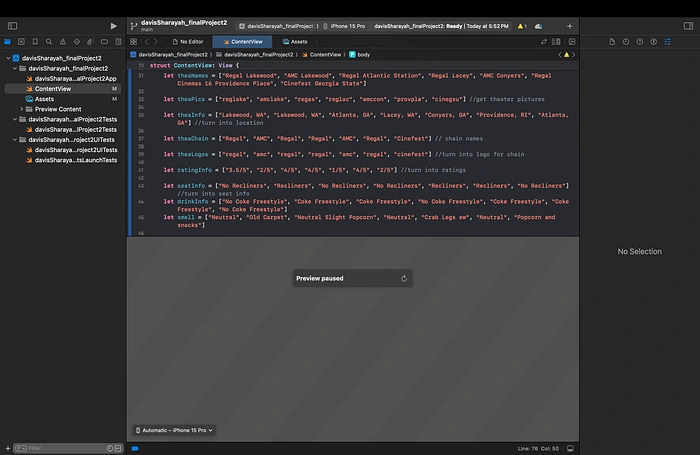Switch to the ContentView tab

click(x=242, y=42)
